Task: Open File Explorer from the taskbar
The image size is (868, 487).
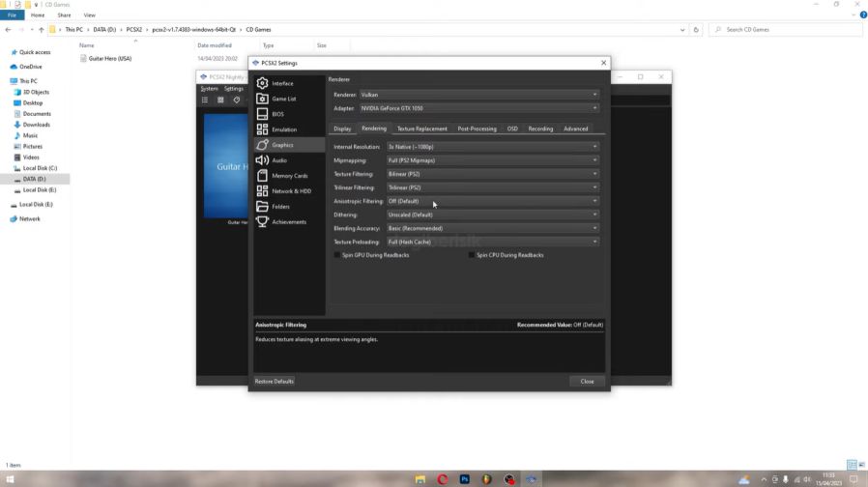Action: (x=420, y=479)
